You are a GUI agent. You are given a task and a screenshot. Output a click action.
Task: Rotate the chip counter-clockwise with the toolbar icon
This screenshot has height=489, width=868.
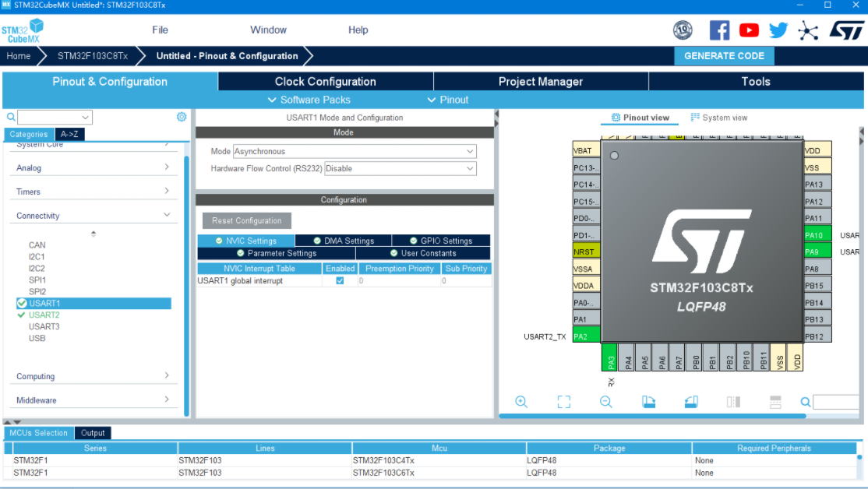(x=691, y=402)
